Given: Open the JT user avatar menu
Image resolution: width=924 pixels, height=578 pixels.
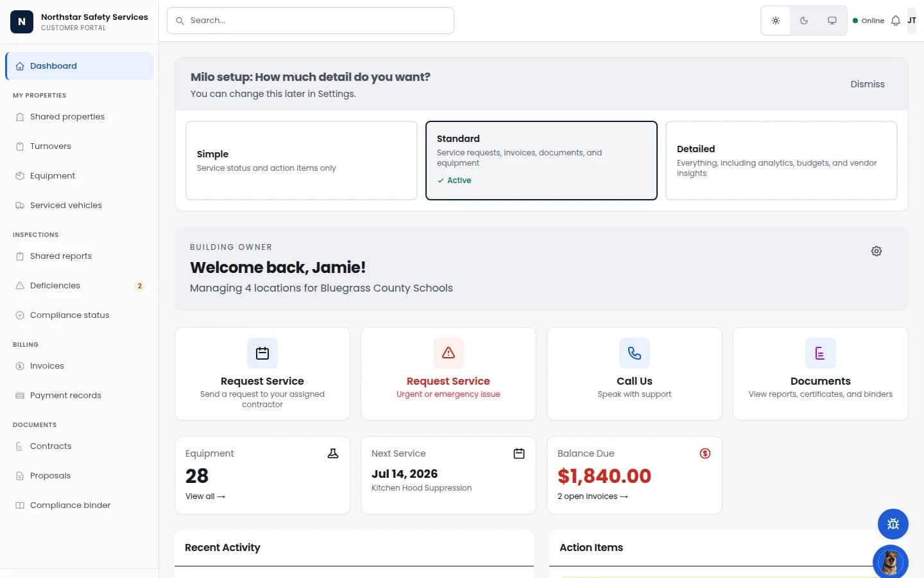Looking at the screenshot, I should (x=912, y=21).
